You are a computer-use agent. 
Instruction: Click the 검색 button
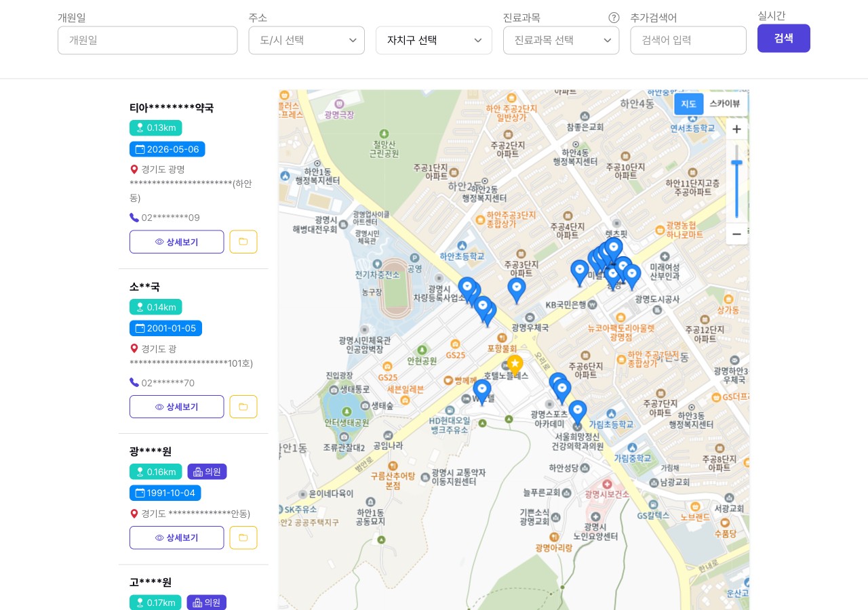(784, 38)
